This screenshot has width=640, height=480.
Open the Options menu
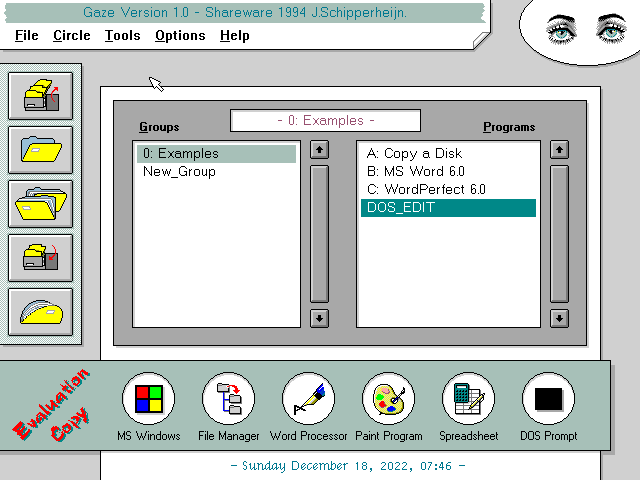pyautogui.click(x=180, y=36)
